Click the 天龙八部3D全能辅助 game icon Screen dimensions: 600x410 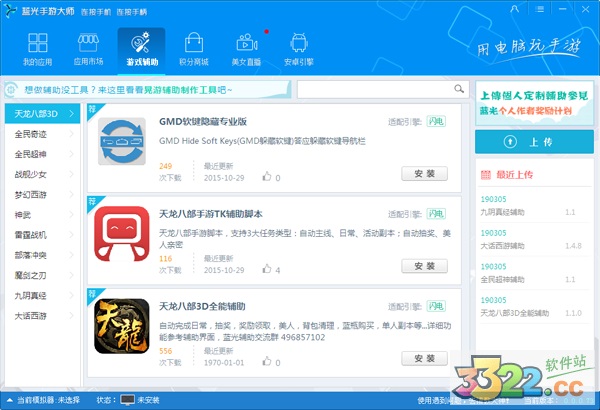pos(122,326)
